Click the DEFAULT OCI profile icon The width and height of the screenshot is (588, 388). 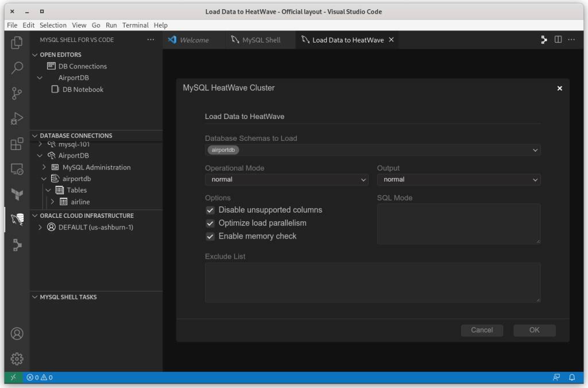point(51,227)
